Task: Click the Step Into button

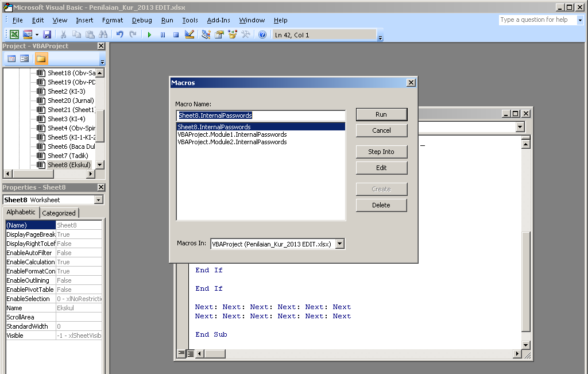Action: [x=381, y=152]
